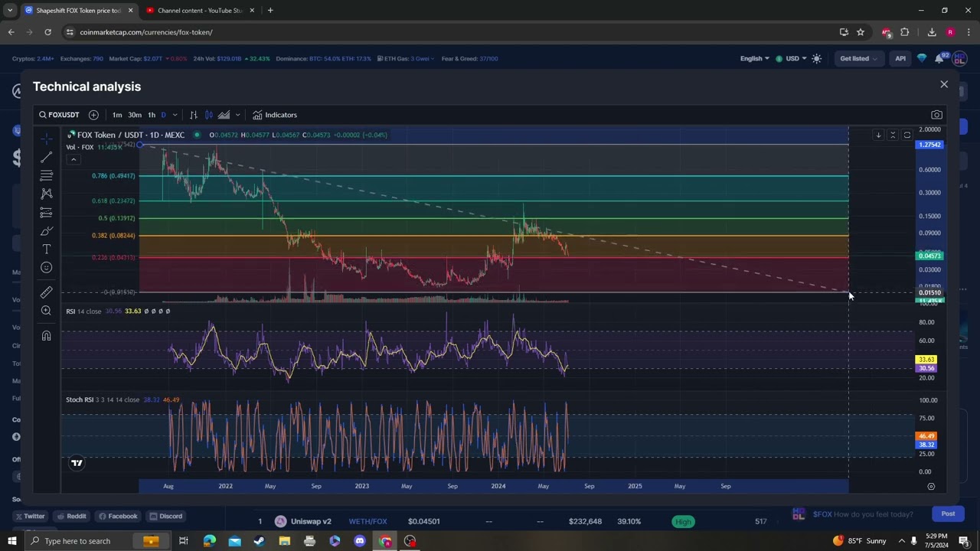Open chart timezone settings gear
Image resolution: width=980 pixels, height=551 pixels.
pyautogui.click(x=931, y=486)
